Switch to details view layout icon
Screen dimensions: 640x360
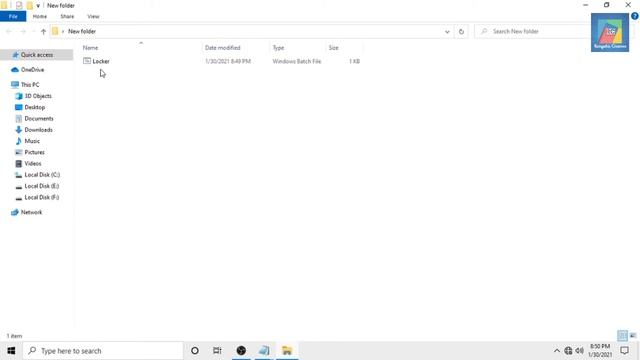coord(622,336)
